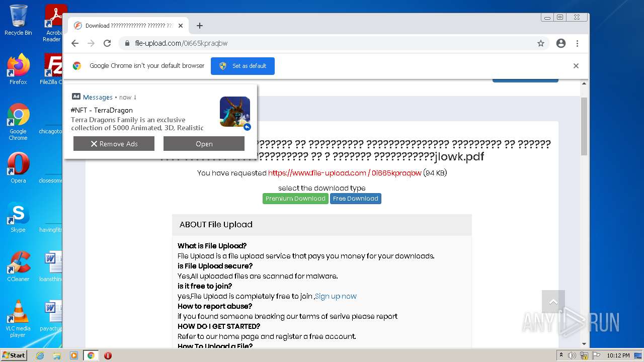Click the 'How to report abuse?' question
This screenshot has height=362, width=644.
[215, 306]
